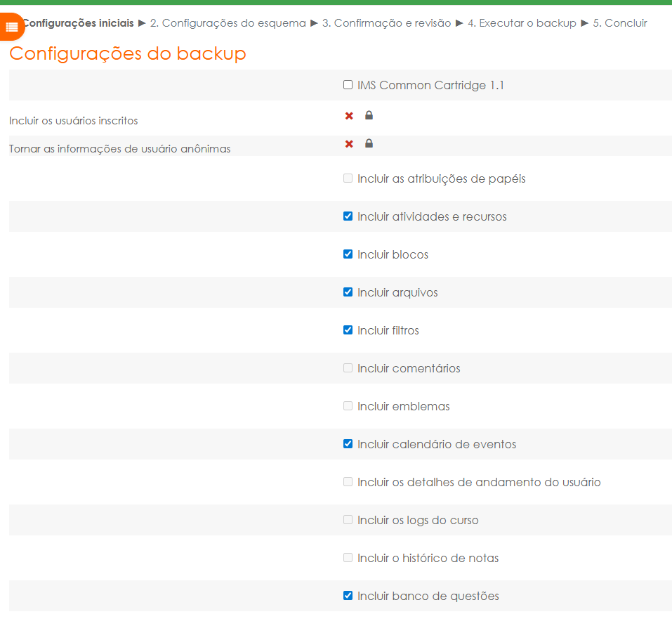Click the Incluir os logs do curso checkbox
672x619 pixels.
tap(348, 520)
